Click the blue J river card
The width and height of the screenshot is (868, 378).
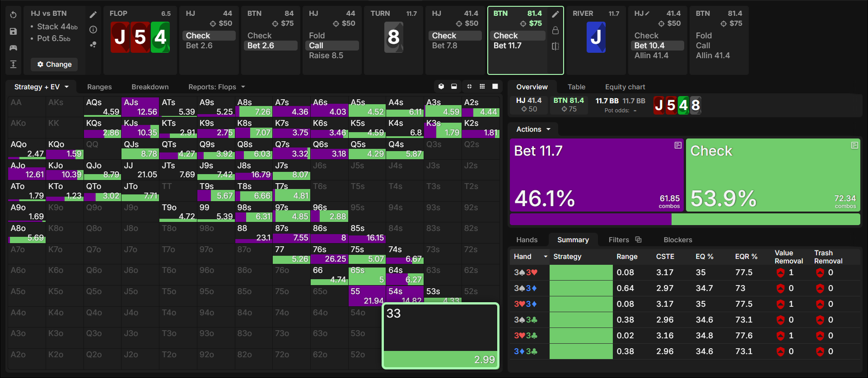point(596,37)
